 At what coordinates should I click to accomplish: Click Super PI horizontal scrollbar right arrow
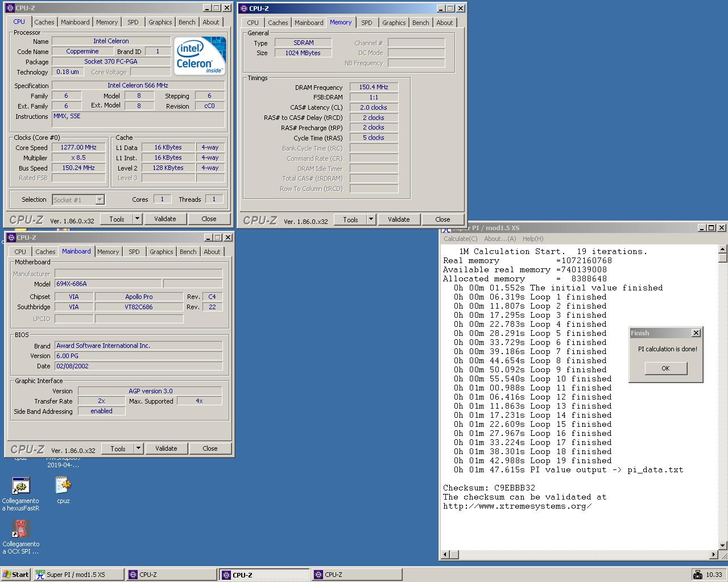click(714, 554)
